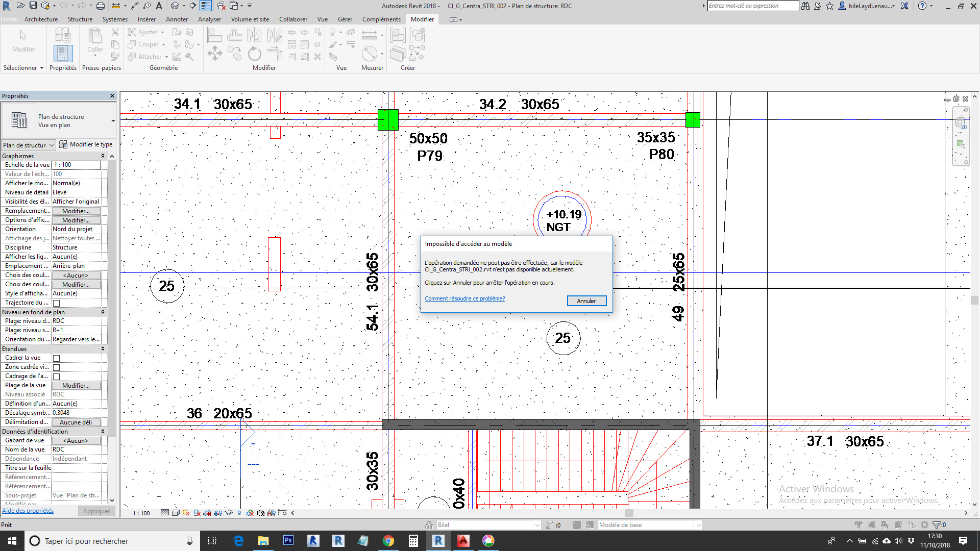Viewport: 980px width, 551px height.
Task: Click the Annuler button in the dialog
Action: 586,301
